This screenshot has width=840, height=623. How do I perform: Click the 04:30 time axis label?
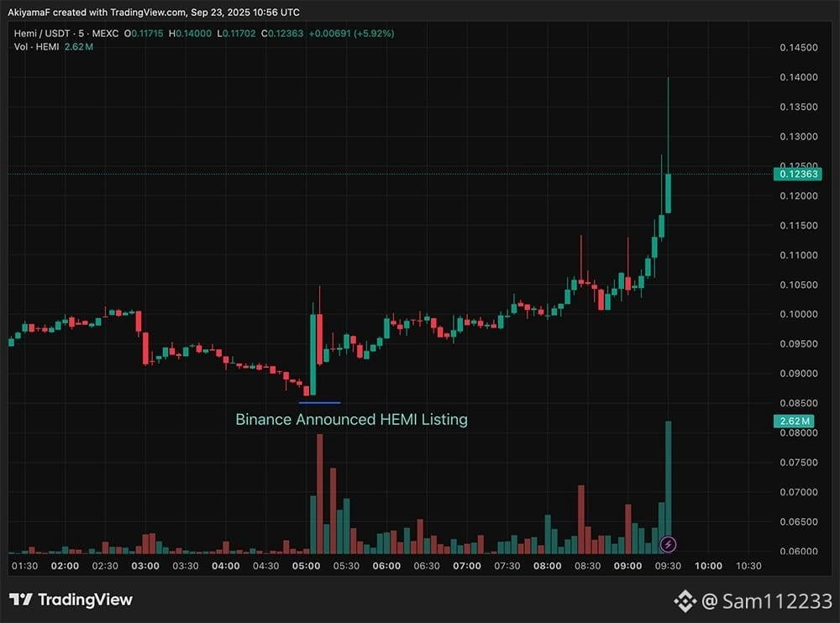265,566
